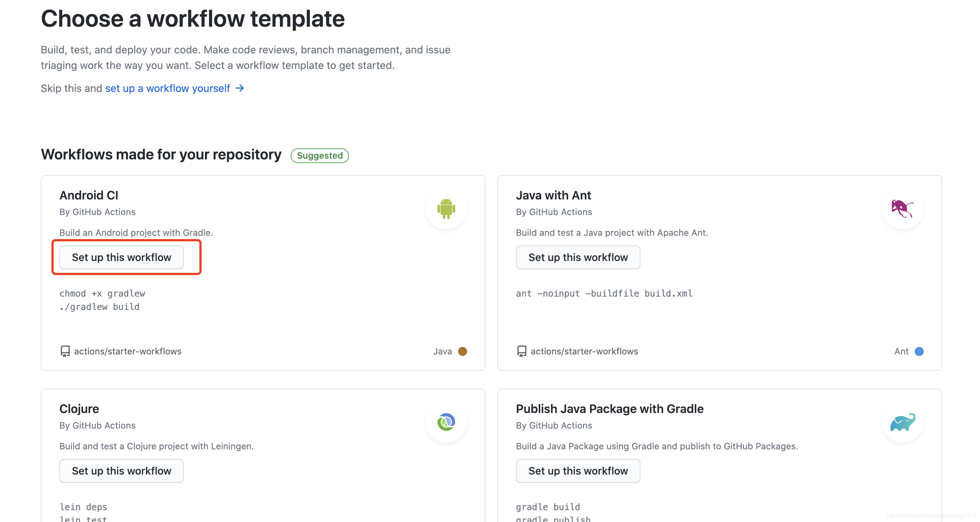980x522 pixels.
Task: Set up the Android CI workflow
Action: (121, 257)
